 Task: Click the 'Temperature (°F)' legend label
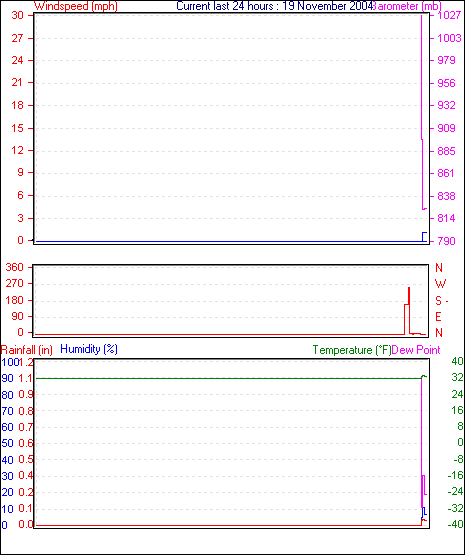pos(352,350)
